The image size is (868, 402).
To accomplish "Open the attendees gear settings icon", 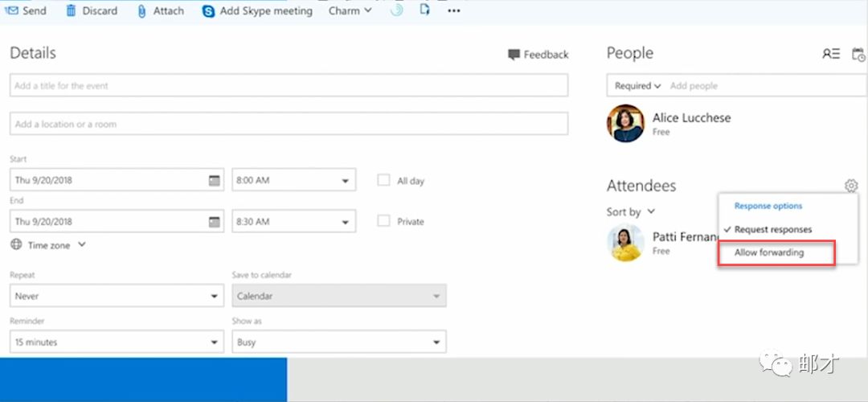I will [851, 186].
